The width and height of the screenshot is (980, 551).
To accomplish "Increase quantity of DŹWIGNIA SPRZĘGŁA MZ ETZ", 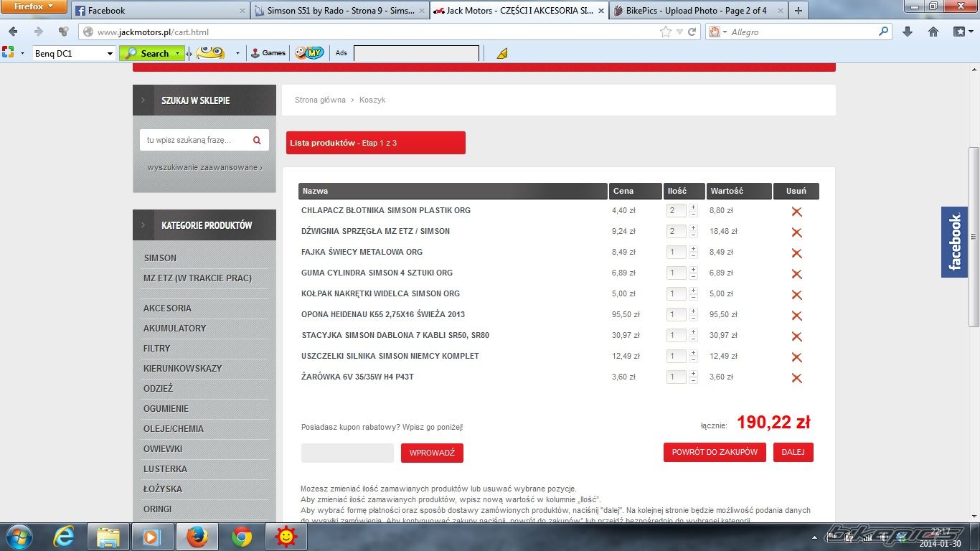I will pyautogui.click(x=693, y=228).
